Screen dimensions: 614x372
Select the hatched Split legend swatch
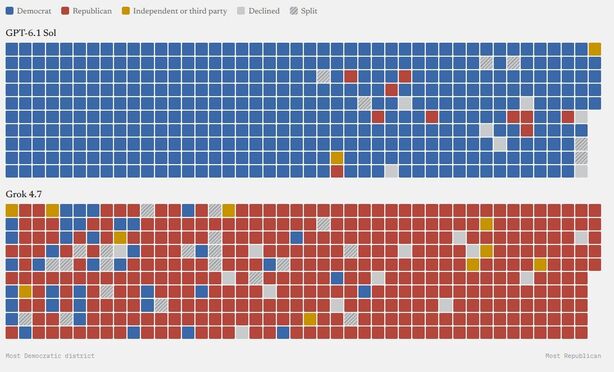[x=294, y=11]
